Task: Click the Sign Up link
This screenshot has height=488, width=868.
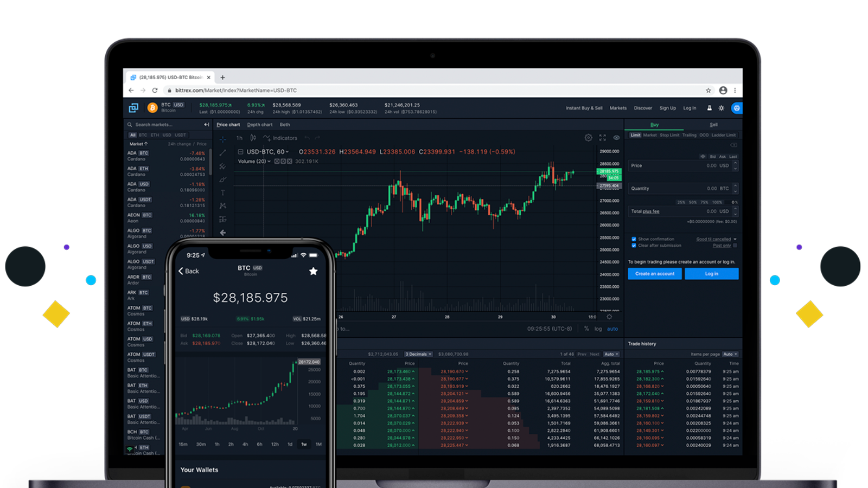Action: pyautogui.click(x=667, y=108)
